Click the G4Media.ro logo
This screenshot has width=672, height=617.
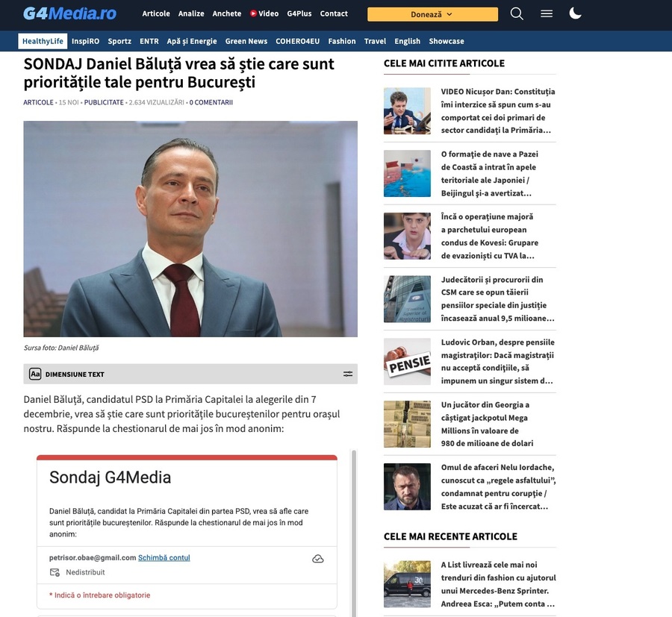click(x=69, y=13)
